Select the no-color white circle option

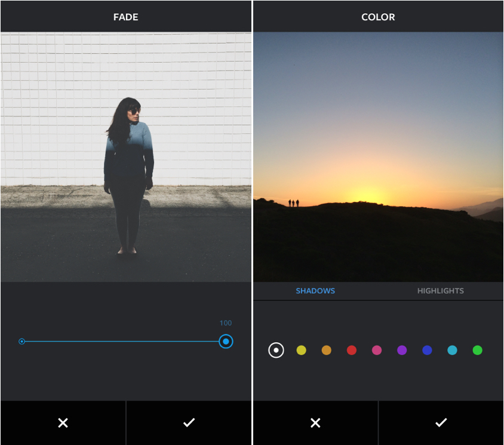[276, 350]
